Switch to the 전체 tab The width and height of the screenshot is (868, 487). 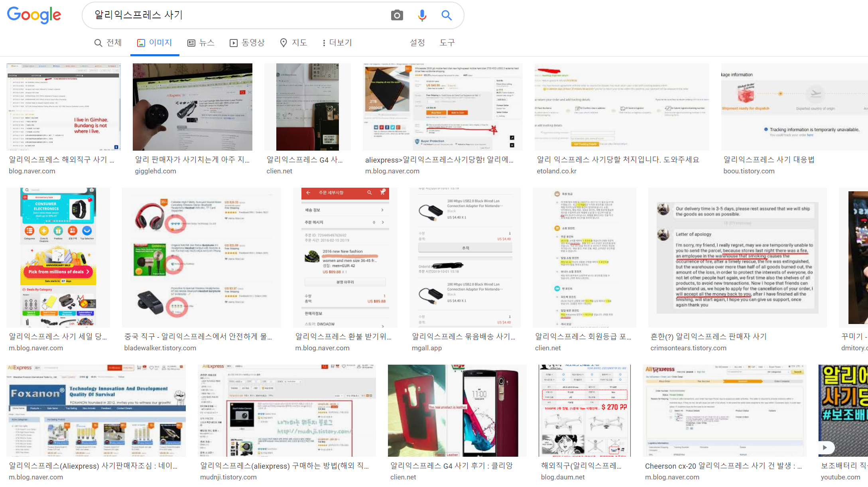click(x=108, y=43)
